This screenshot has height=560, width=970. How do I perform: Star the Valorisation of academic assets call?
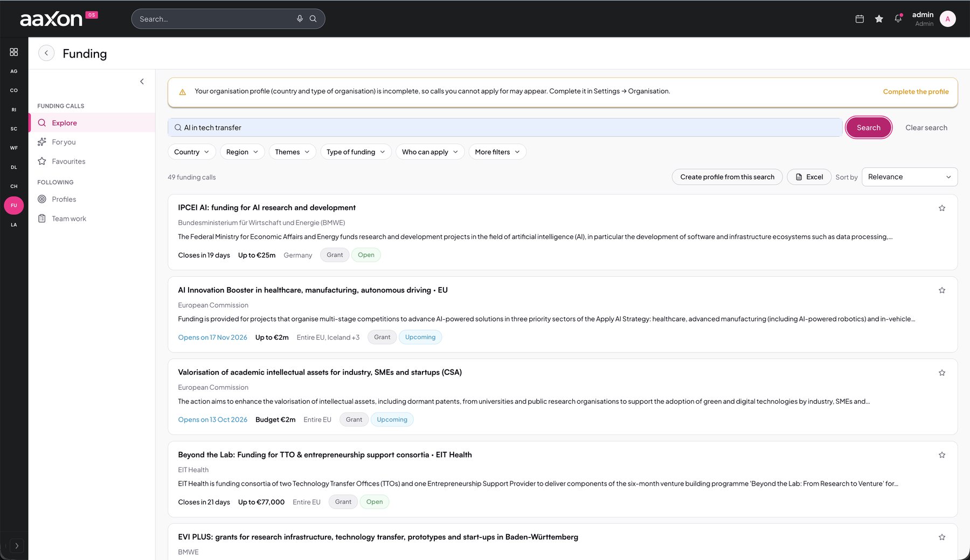(x=942, y=373)
